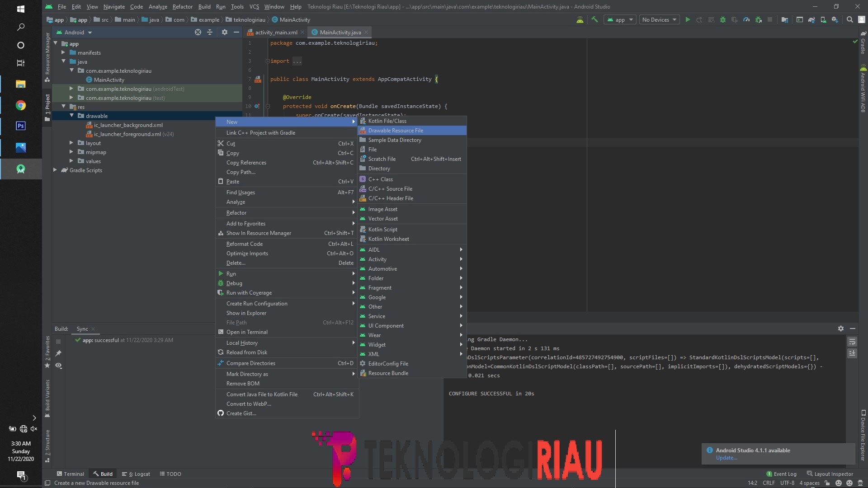Switch to the activity_main.xml tab
The width and height of the screenshot is (868, 488).
tap(276, 32)
